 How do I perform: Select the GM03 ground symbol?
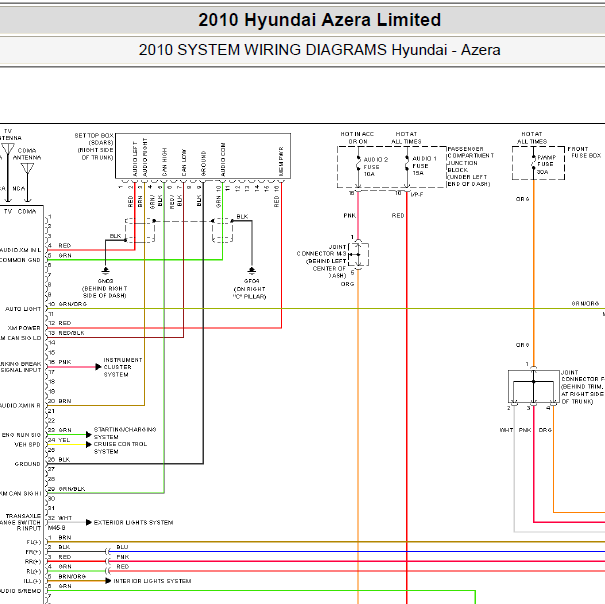(x=105, y=271)
